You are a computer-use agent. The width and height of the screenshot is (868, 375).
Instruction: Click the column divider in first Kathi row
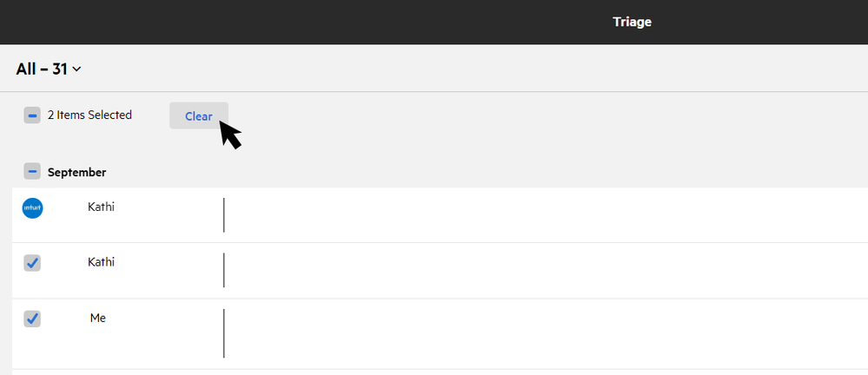pos(224,215)
